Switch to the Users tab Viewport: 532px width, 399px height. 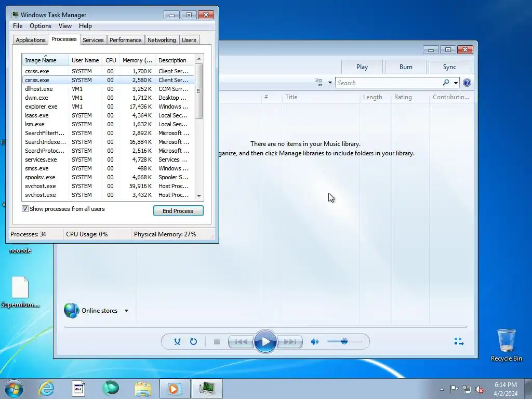tap(189, 40)
